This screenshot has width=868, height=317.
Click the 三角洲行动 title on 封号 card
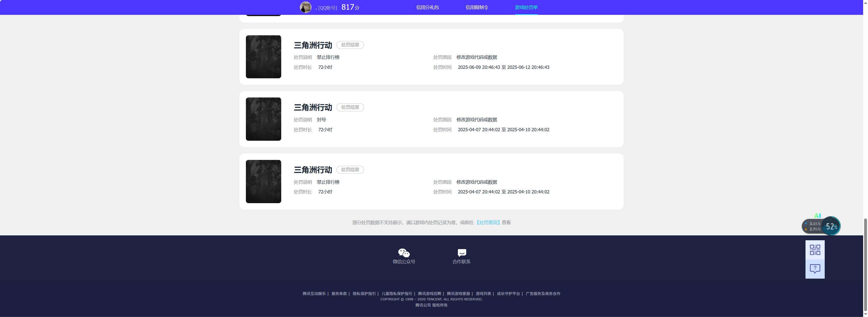[x=313, y=107]
